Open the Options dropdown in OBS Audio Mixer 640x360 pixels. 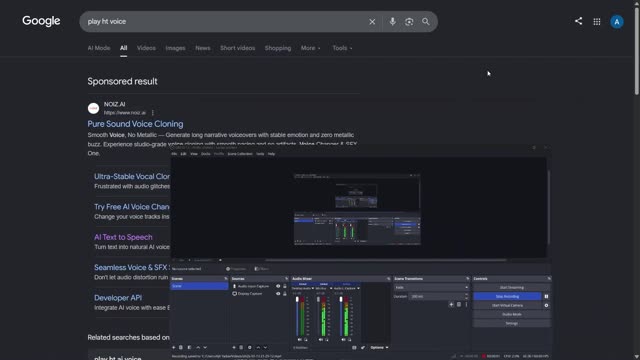pos(379,347)
